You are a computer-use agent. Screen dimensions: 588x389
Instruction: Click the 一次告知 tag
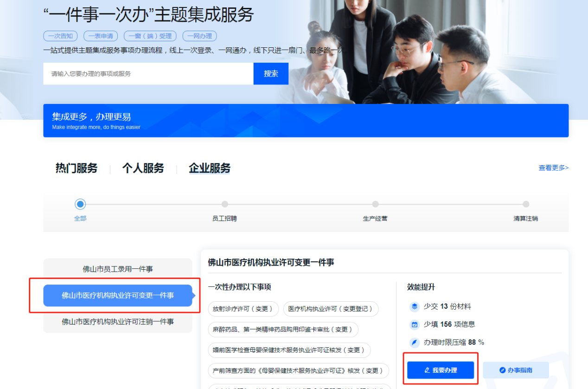click(61, 36)
